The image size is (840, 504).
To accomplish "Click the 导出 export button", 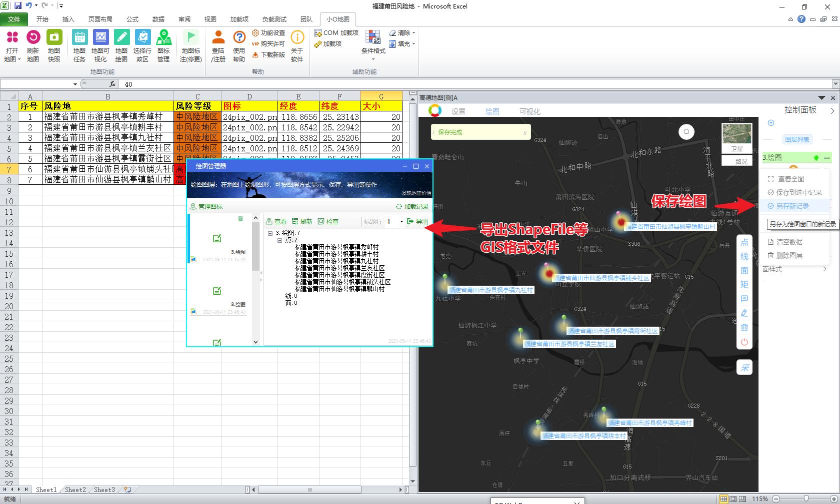I will pyautogui.click(x=419, y=222).
